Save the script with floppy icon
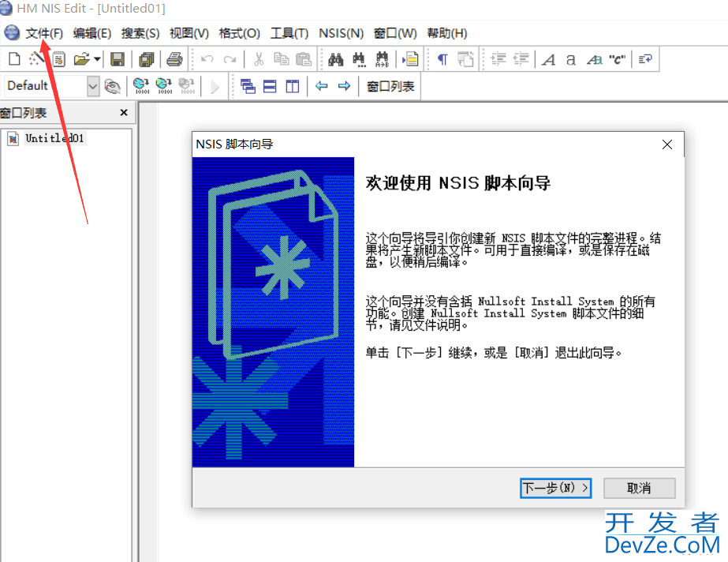 (117, 59)
